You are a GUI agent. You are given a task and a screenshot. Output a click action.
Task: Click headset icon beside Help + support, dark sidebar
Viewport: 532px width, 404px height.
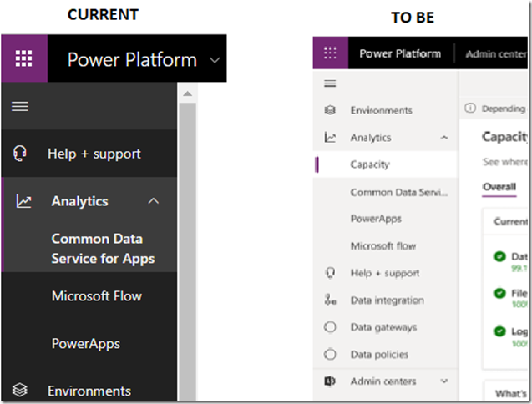pyautogui.click(x=20, y=154)
